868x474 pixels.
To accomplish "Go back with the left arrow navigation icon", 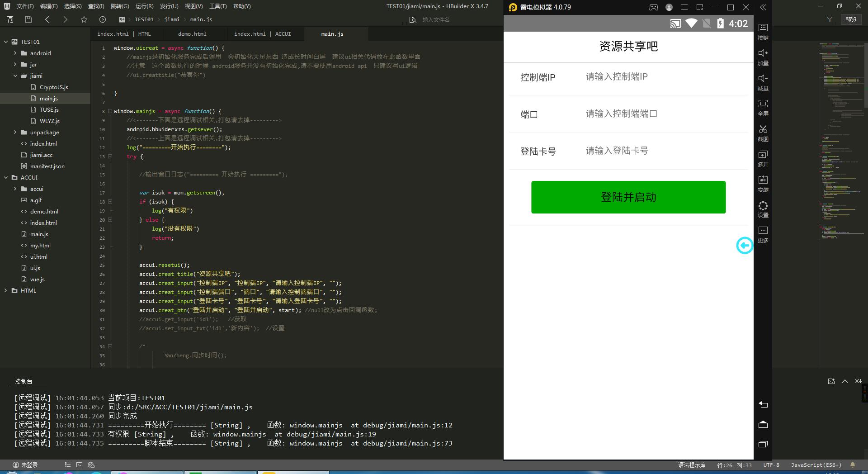I will [47, 19].
